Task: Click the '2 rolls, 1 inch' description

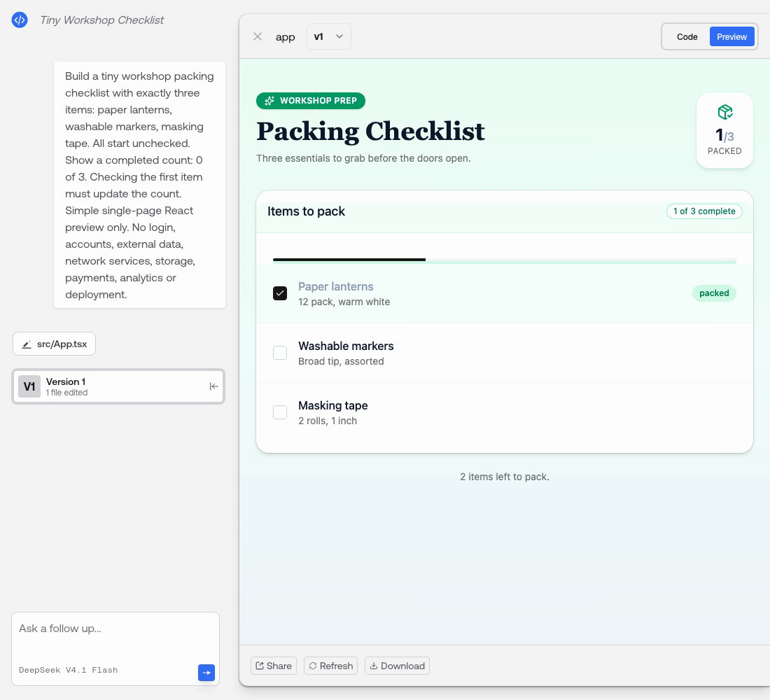Action: click(327, 421)
